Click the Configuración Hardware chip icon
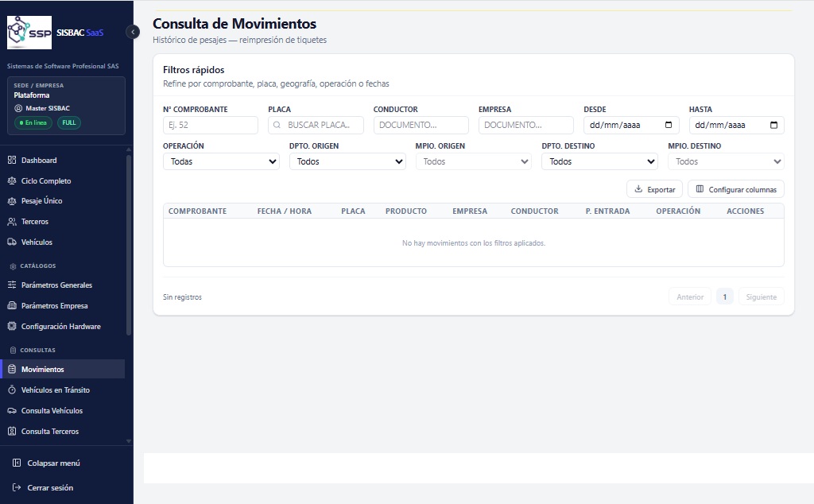 click(12, 326)
